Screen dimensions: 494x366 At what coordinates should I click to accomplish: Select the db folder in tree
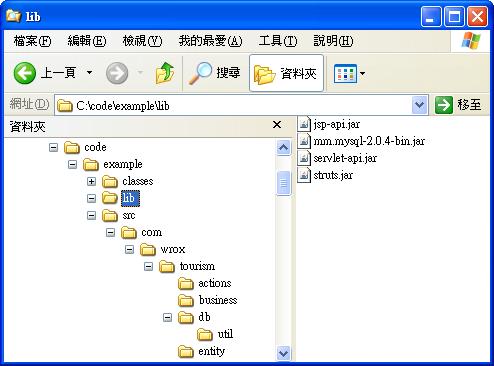[x=204, y=317]
